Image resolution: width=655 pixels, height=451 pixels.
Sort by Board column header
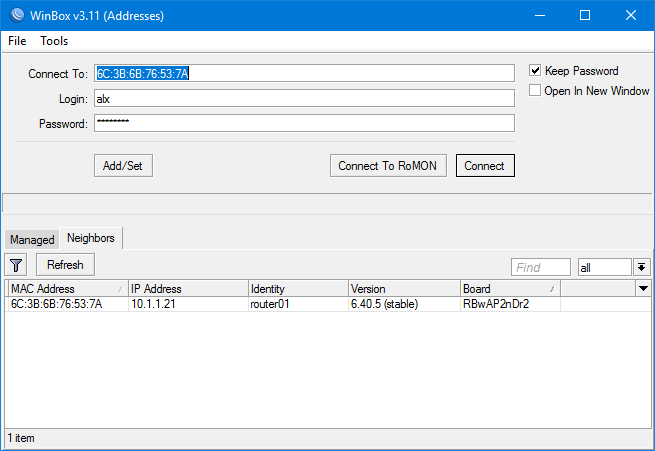pos(510,289)
